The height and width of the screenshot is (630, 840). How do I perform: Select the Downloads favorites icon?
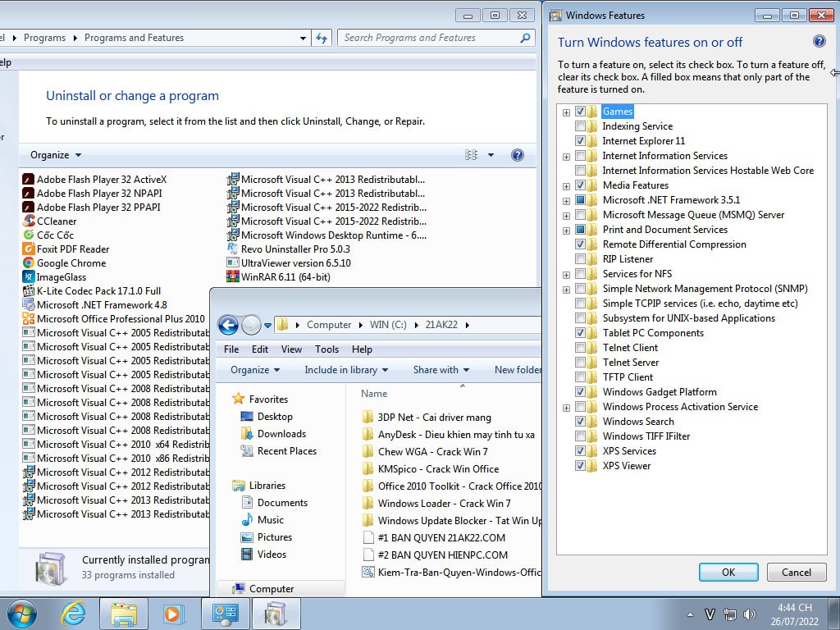click(x=247, y=434)
